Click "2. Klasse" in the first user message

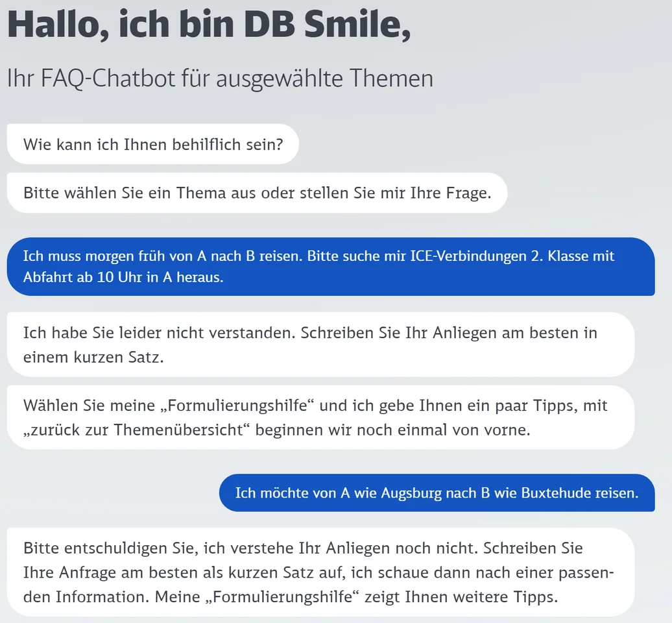tap(553, 256)
